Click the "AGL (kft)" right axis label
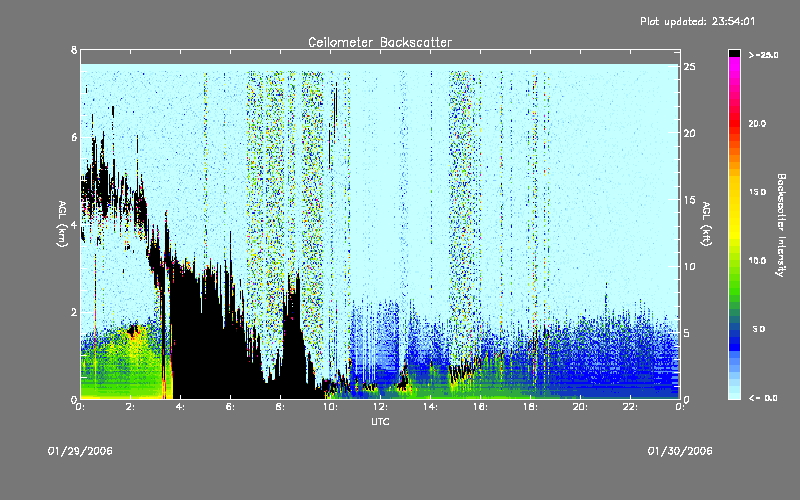Screen dimensions: 800x500 click(706, 223)
